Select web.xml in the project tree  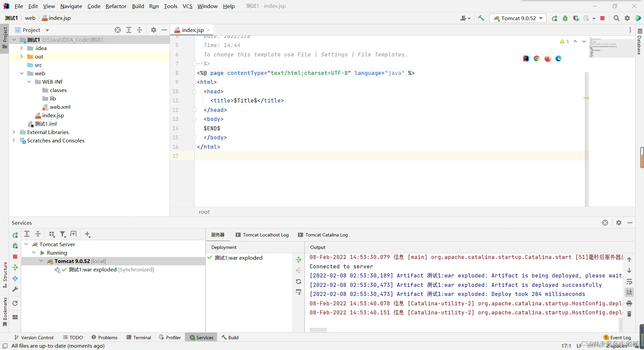tap(60, 107)
